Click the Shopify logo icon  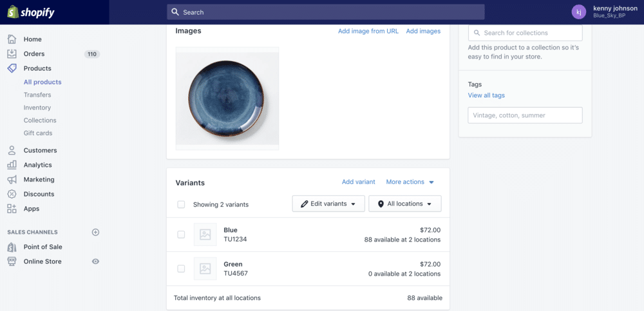pos(12,12)
